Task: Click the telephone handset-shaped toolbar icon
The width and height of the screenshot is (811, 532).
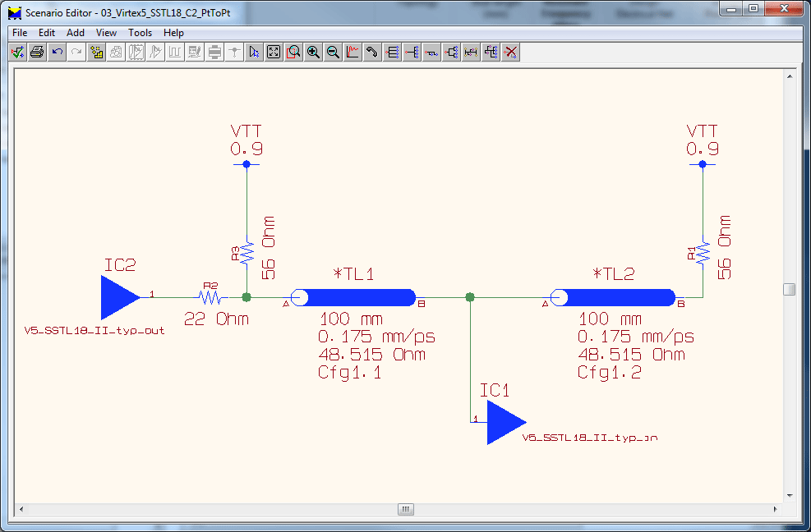Action: [372, 53]
